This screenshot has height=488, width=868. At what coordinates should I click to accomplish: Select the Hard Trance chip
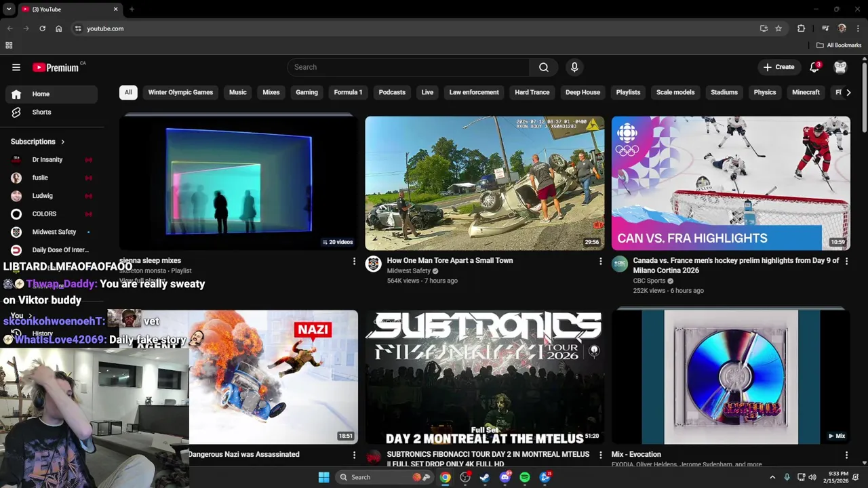(x=532, y=92)
